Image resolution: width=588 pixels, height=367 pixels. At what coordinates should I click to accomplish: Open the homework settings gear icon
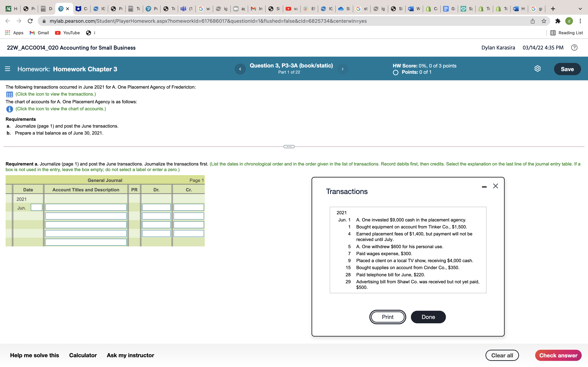[537, 69]
